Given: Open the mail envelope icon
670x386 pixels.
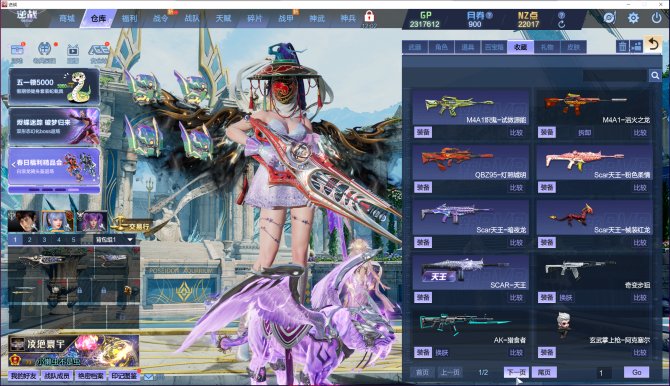Looking at the screenshot, I should click(148, 377).
